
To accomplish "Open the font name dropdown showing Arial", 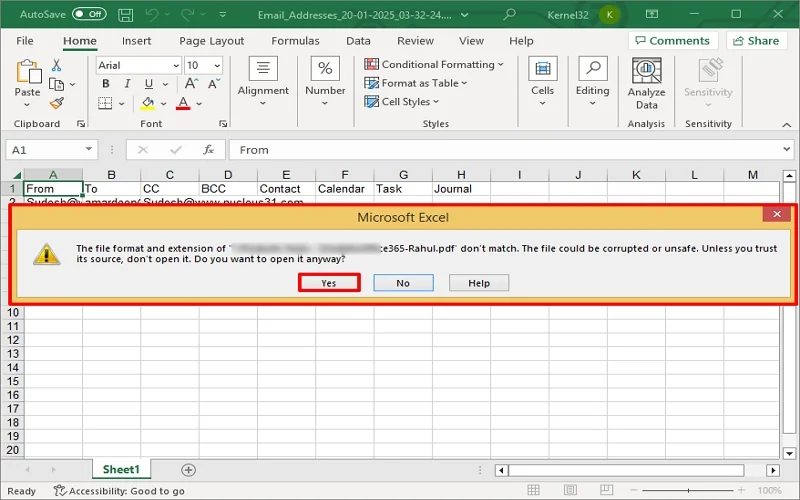I will coord(176,65).
